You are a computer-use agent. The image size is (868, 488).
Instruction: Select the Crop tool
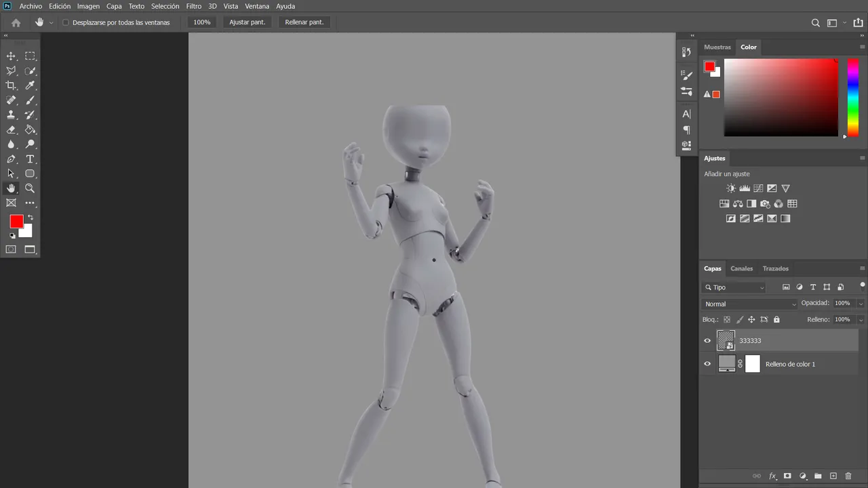[11, 85]
